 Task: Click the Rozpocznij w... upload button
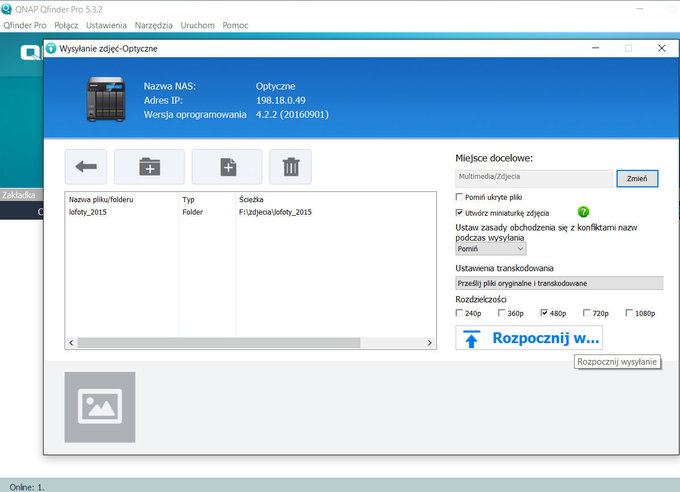coord(529,338)
